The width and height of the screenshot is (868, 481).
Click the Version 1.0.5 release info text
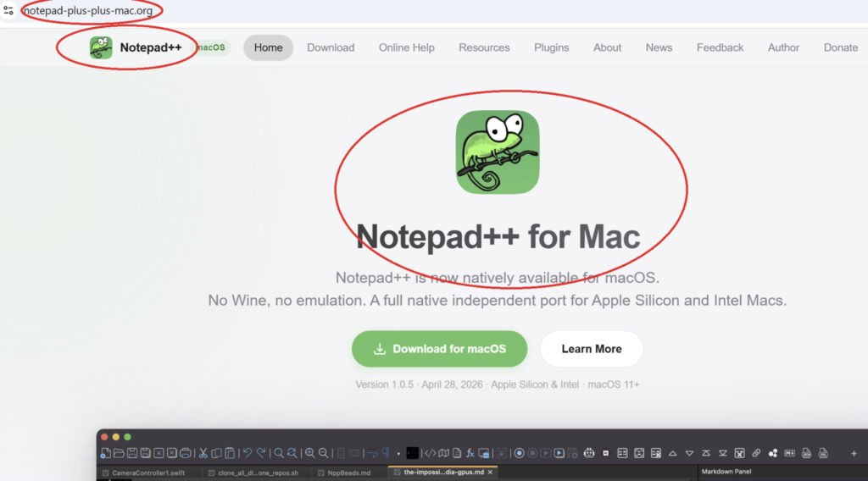coord(497,384)
